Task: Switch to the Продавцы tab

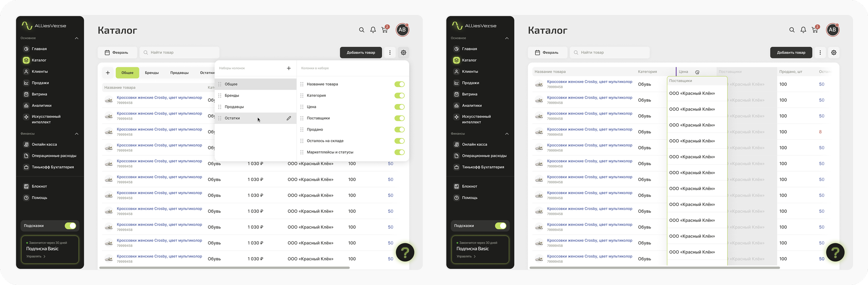Action: [x=179, y=73]
